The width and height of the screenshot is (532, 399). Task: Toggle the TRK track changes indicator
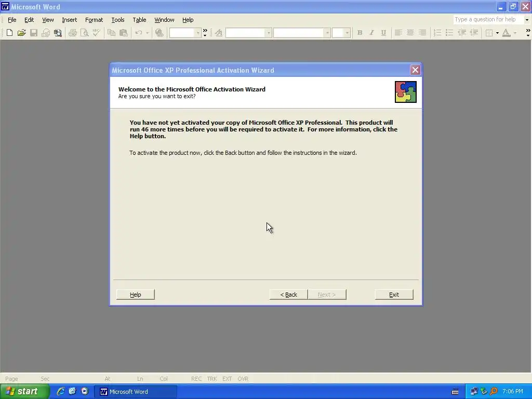point(212,379)
